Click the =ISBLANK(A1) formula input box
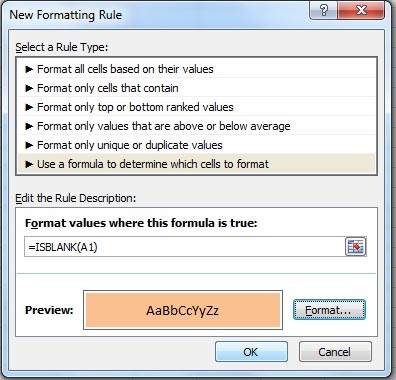 pyautogui.click(x=184, y=247)
